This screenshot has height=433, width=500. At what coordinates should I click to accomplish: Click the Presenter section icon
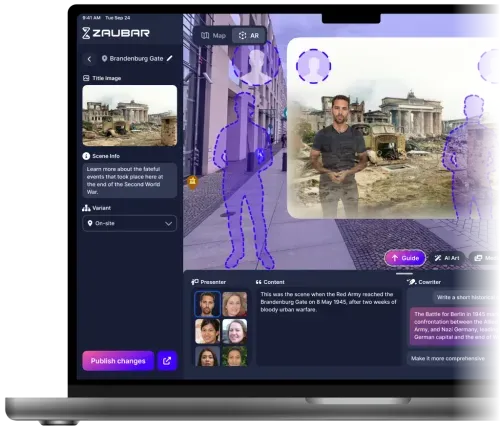pyautogui.click(x=195, y=282)
